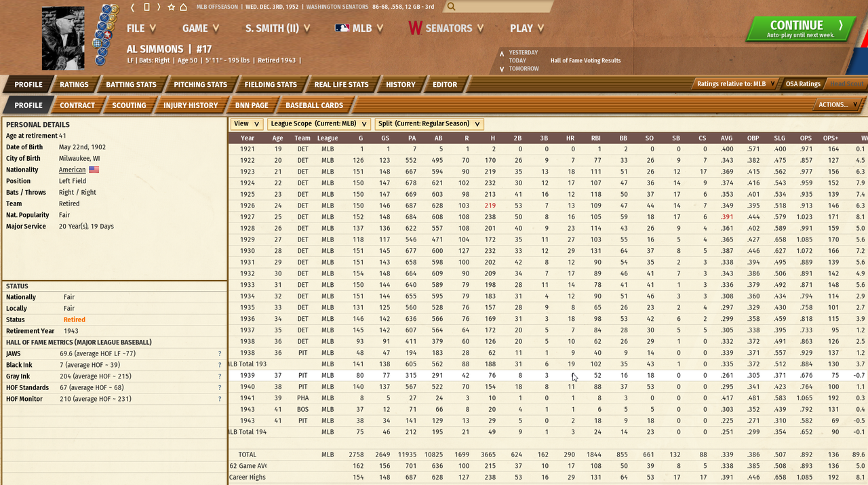Switch to the RATINGS tab
This screenshot has width=868, height=485.
(x=74, y=85)
